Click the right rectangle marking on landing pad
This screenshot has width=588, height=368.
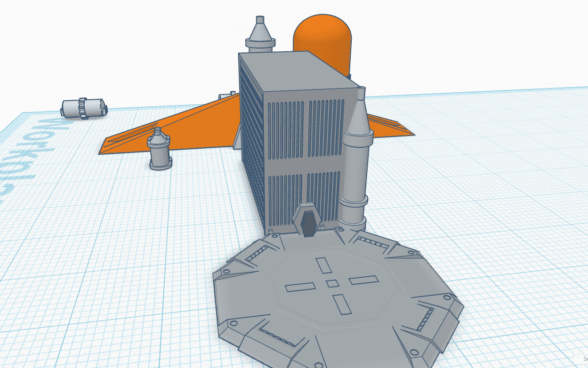tap(363, 280)
